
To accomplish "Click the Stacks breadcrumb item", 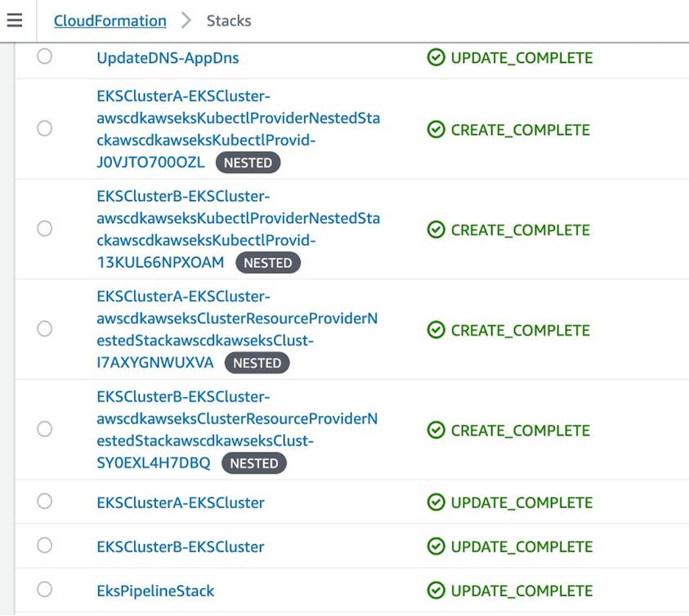I will 228,20.
